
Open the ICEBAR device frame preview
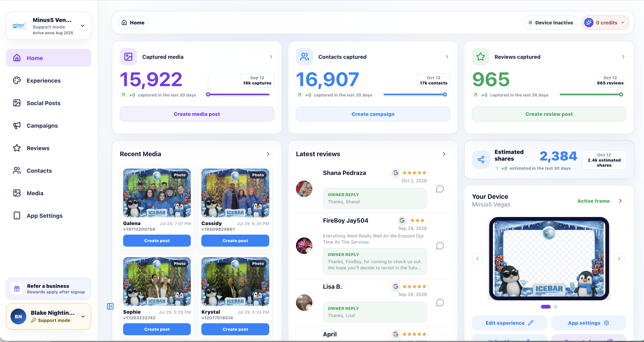click(x=549, y=258)
